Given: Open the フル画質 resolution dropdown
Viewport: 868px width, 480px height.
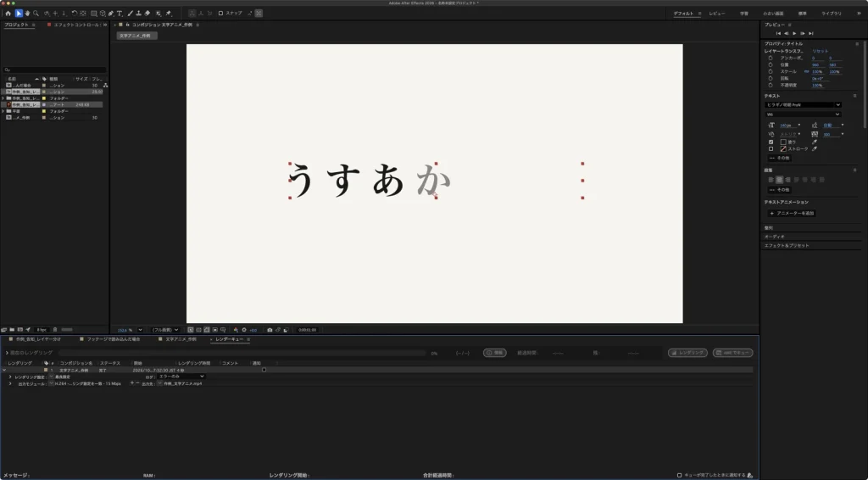Looking at the screenshot, I should coord(165,330).
